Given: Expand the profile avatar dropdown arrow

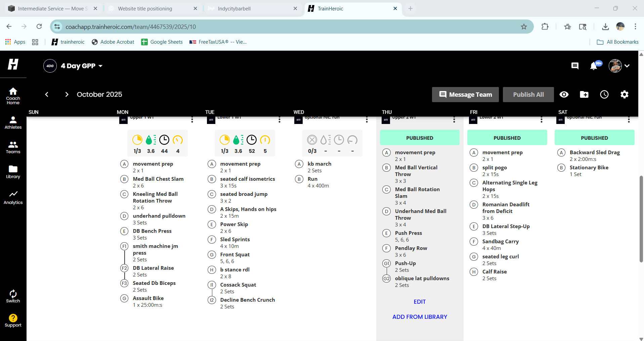Looking at the screenshot, I should point(627,66).
